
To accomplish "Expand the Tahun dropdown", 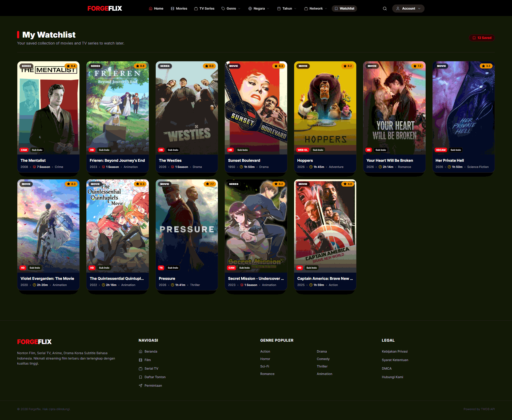I will pos(287,9).
